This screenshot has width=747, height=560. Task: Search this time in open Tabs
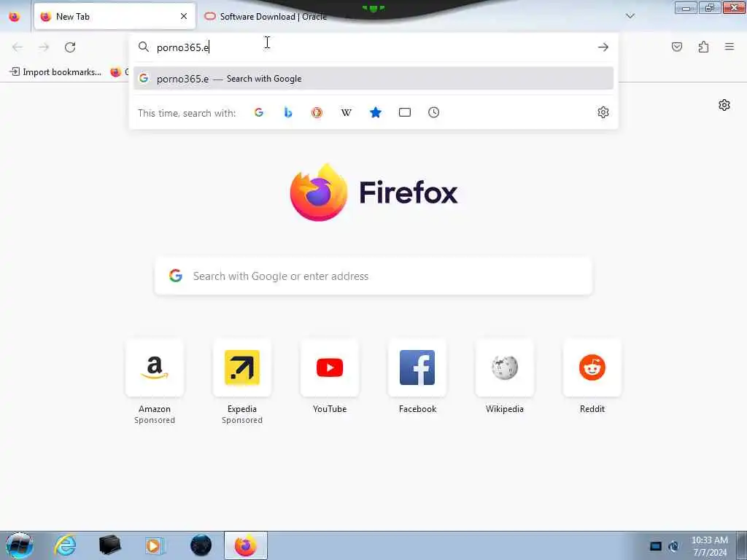[404, 112]
